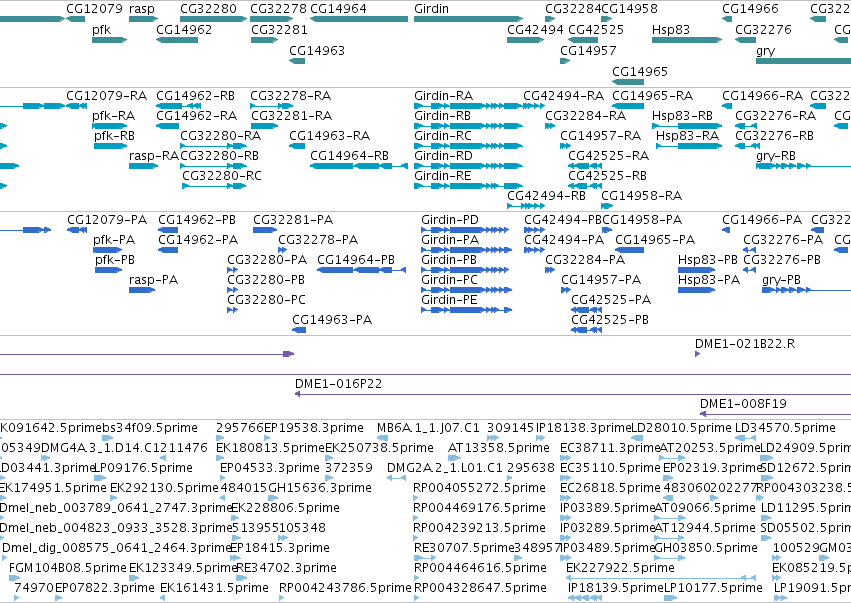Click the AT13358.5prime EST label
This screenshot has width=851, height=603.
499,448
